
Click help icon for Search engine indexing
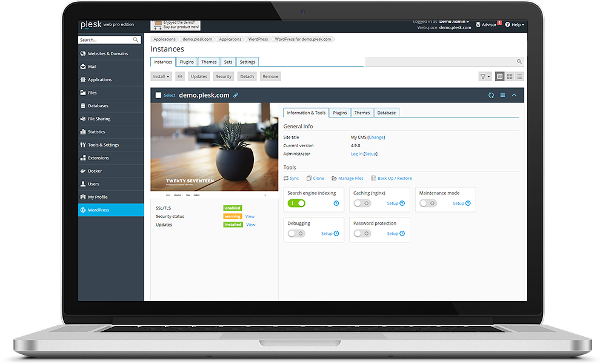coord(336,204)
